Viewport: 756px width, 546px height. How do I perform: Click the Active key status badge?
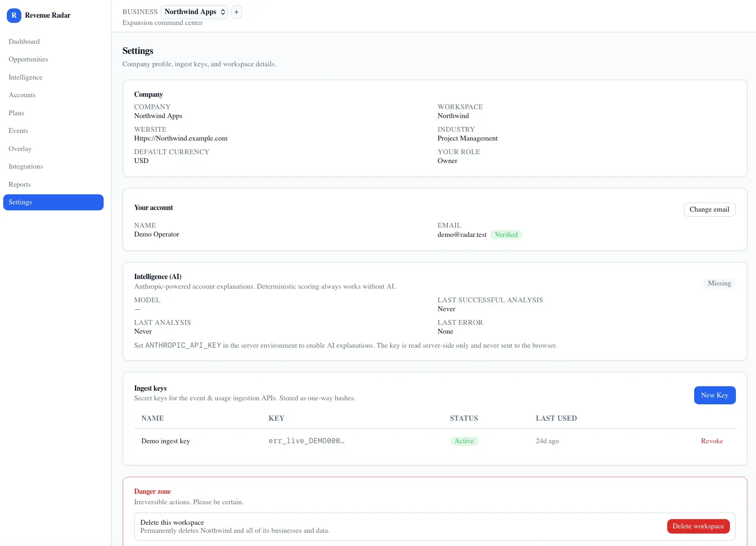pos(464,441)
